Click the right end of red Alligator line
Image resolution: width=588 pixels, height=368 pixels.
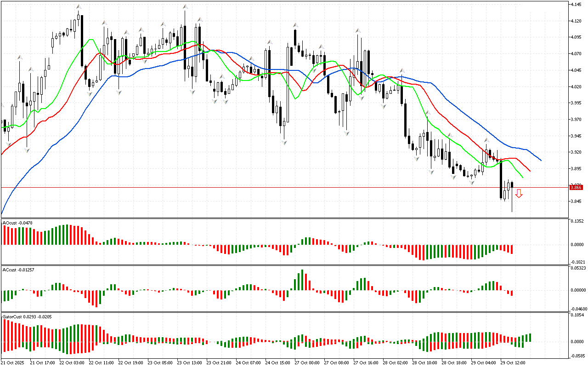530,171
